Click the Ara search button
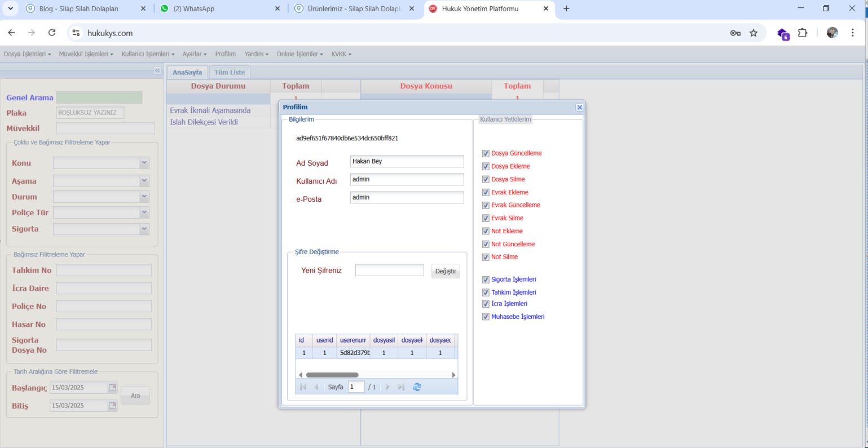This screenshot has height=448, width=868. click(x=135, y=396)
